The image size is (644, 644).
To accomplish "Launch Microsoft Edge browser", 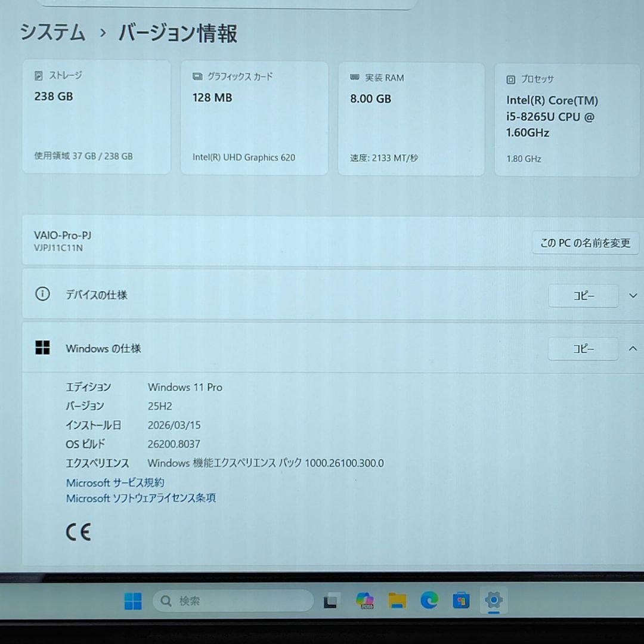I will coord(429,600).
